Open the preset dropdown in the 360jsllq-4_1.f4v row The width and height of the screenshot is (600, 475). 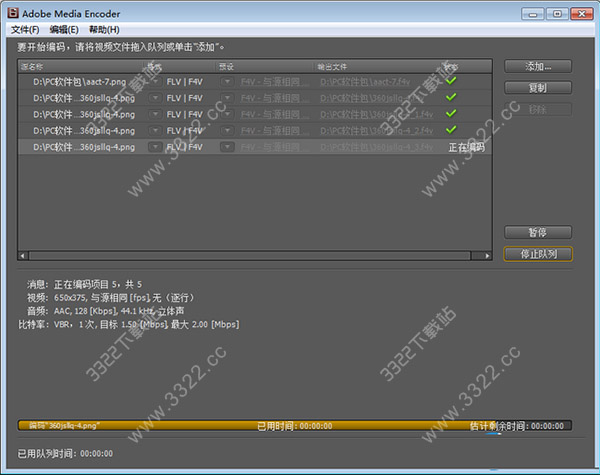pos(227,114)
